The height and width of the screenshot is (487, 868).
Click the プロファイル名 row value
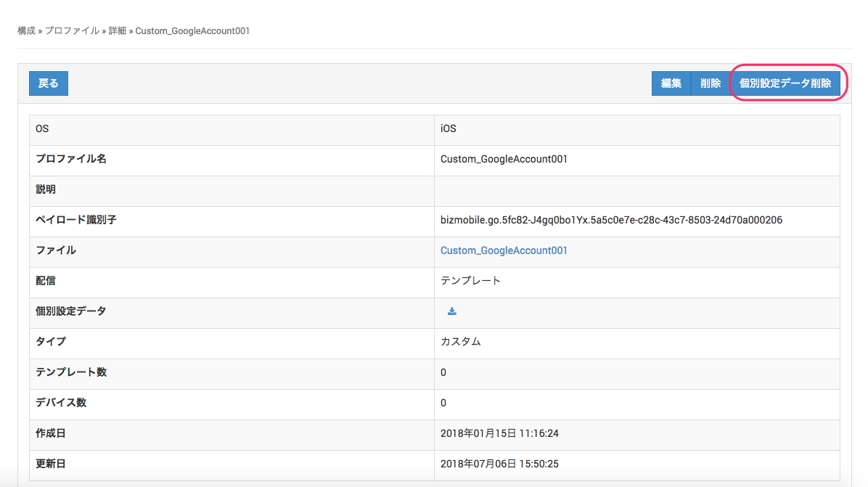504,159
